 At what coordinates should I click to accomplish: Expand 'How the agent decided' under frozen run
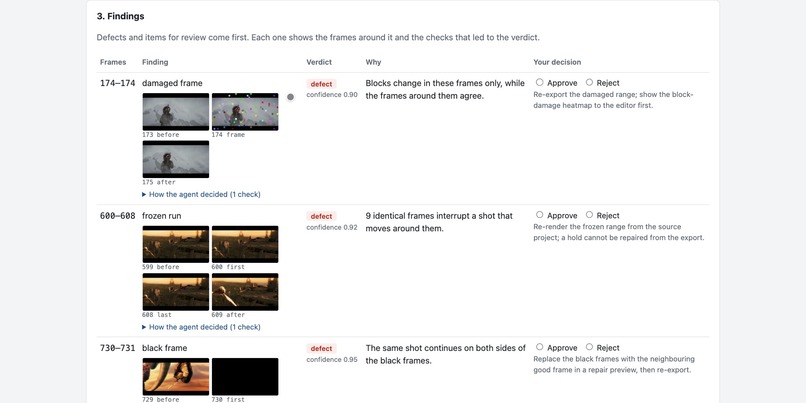(x=202, y=327)
